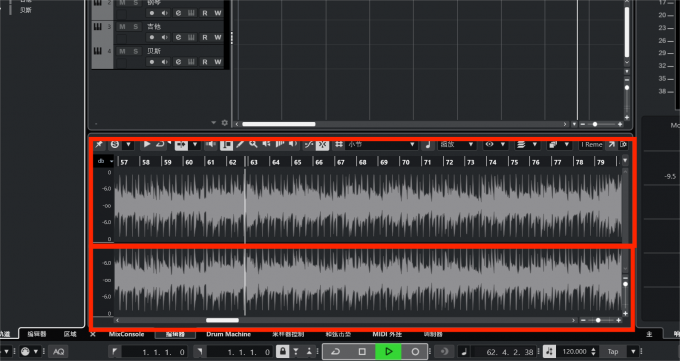Select the Zoom magnifier tool

point(253,144)
